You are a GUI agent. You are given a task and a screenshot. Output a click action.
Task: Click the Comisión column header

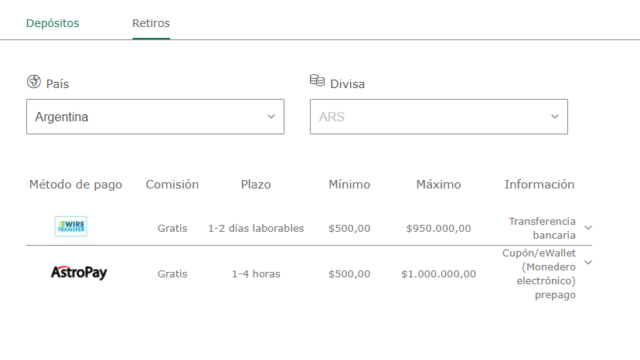[172, 184]
